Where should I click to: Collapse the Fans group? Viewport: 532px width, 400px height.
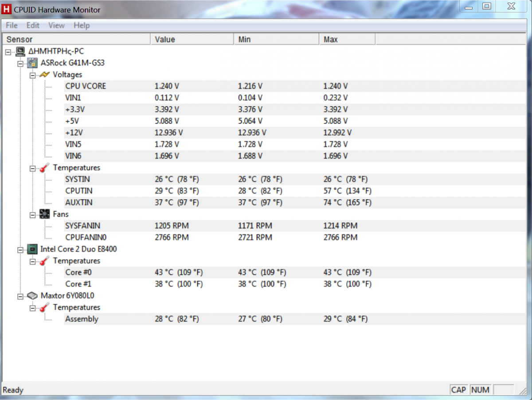pyautogui.click(x=32, y=215)
